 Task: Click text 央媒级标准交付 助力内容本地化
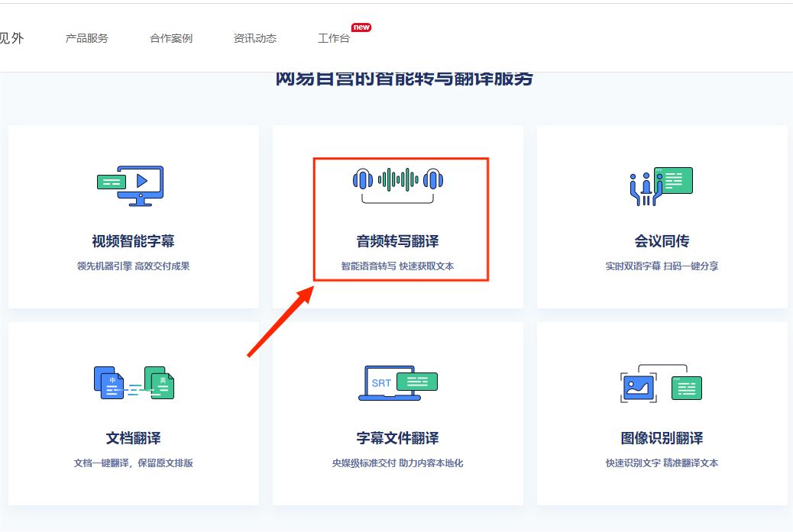coord(397,463)
